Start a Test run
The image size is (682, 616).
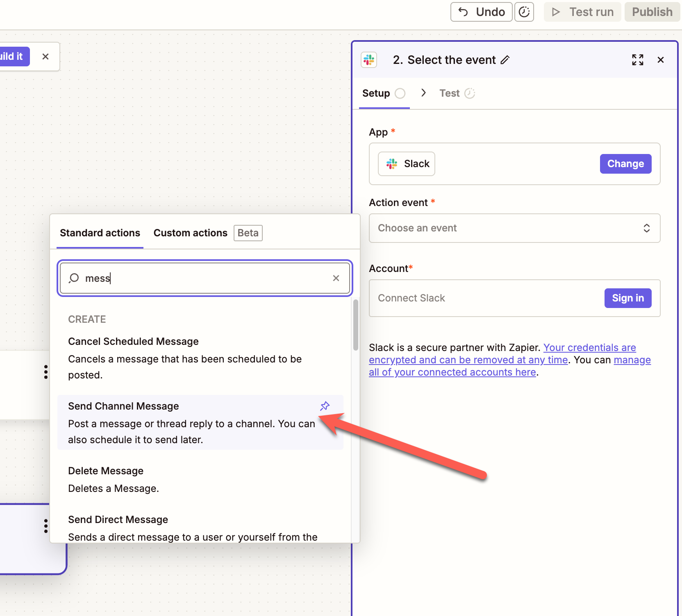(x=582, y=12)
